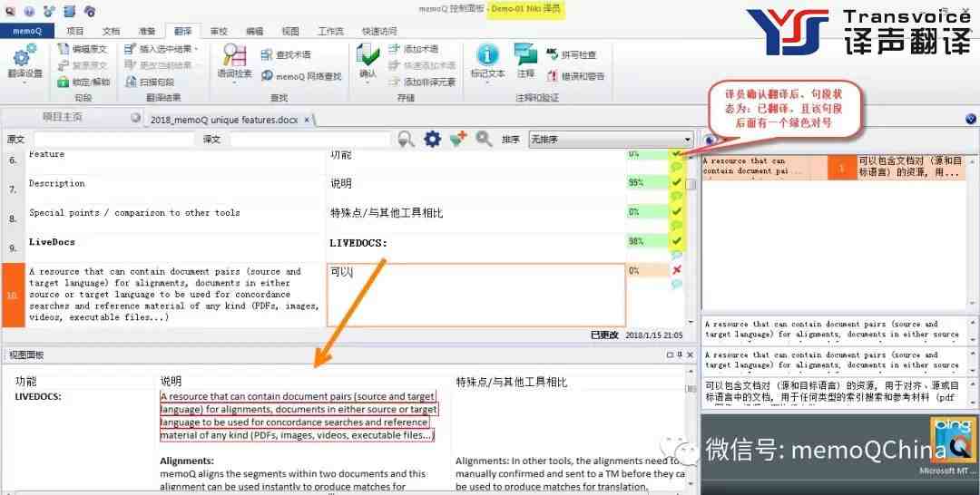
Task: Pin the 视图面板 preview panel
Action: coord(680,354)
